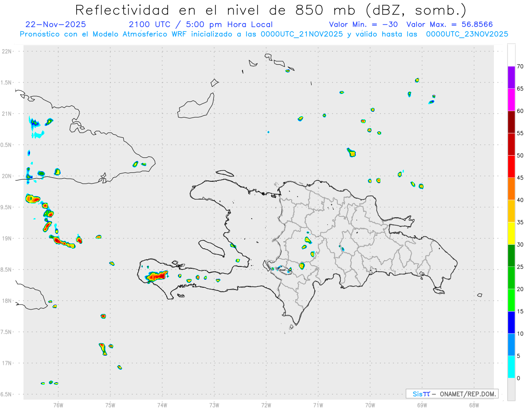Click the purple 65–70 dBZ color band
The image size is (532, 411).
(x=511, y=78)
